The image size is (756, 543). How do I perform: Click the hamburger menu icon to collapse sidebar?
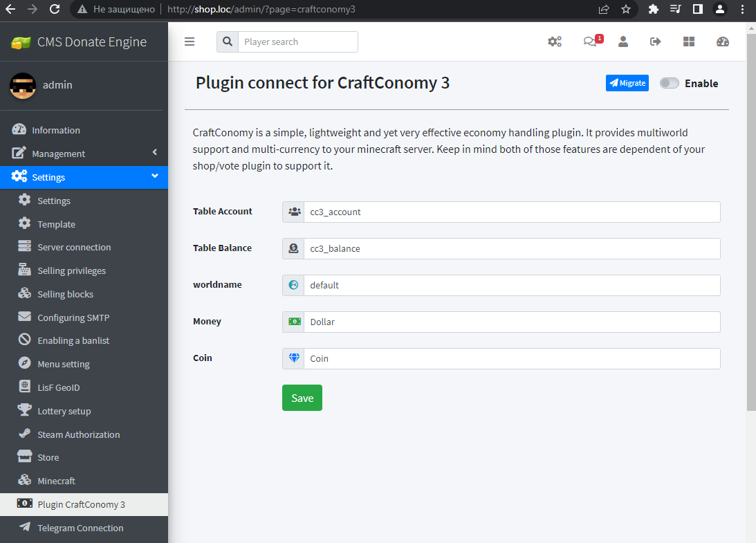[190, 42]
